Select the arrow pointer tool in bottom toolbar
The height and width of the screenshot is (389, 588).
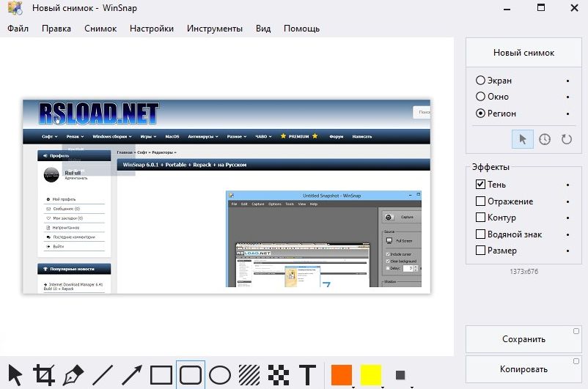point(15,375)
